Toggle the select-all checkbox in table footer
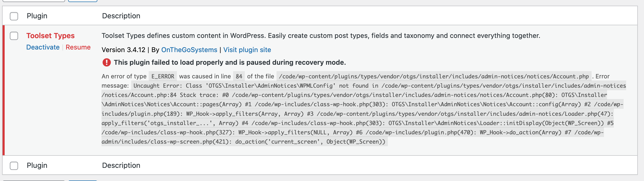644x181 pixels. [14, 166]
